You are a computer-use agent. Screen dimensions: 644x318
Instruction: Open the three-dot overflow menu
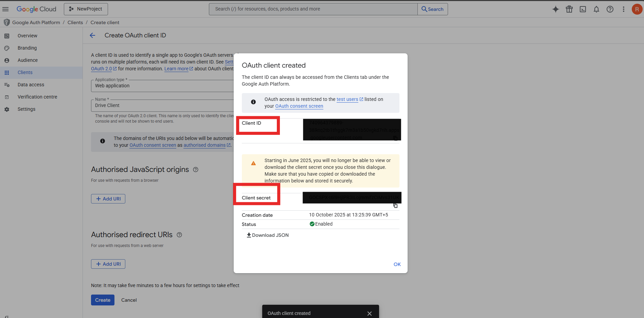624,9
